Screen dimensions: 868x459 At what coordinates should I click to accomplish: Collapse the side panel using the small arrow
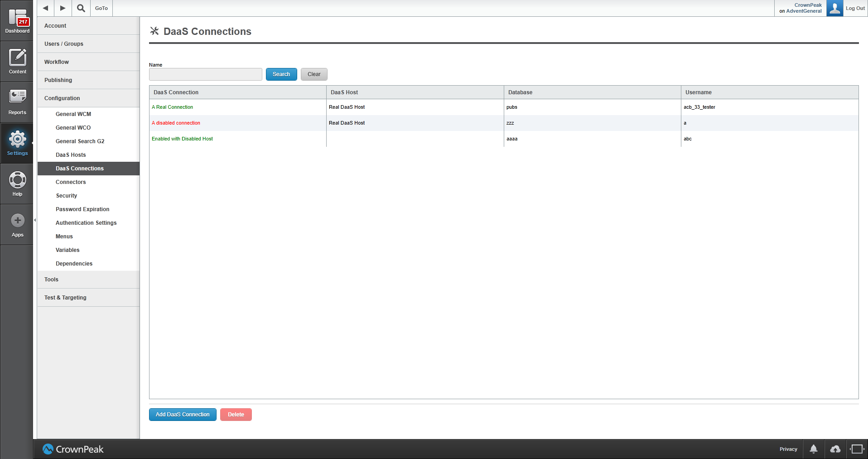35,220
